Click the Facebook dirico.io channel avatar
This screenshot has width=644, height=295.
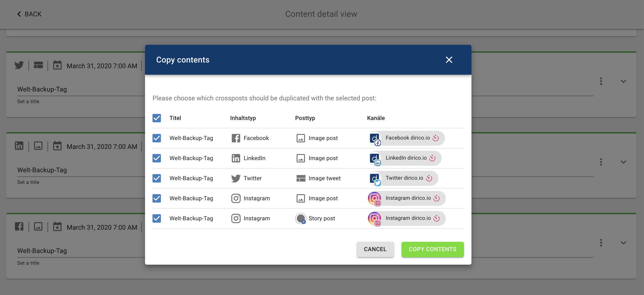coord(375,138)
